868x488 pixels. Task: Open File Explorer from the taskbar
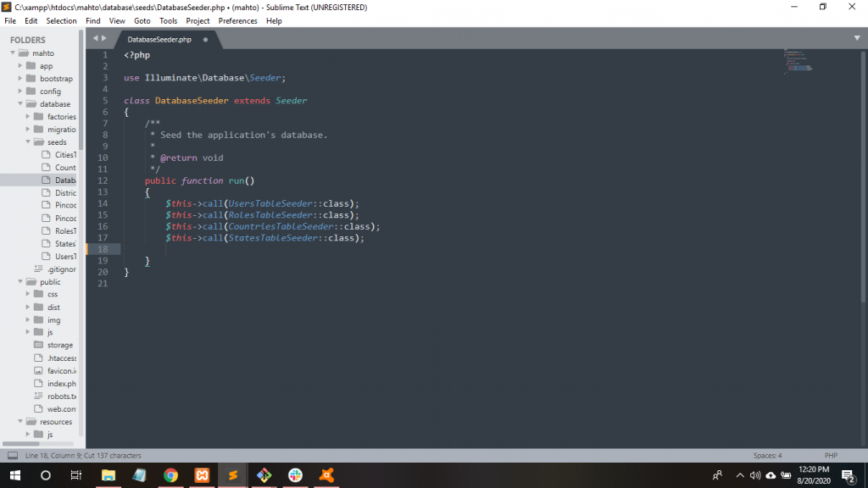point(108,475)
